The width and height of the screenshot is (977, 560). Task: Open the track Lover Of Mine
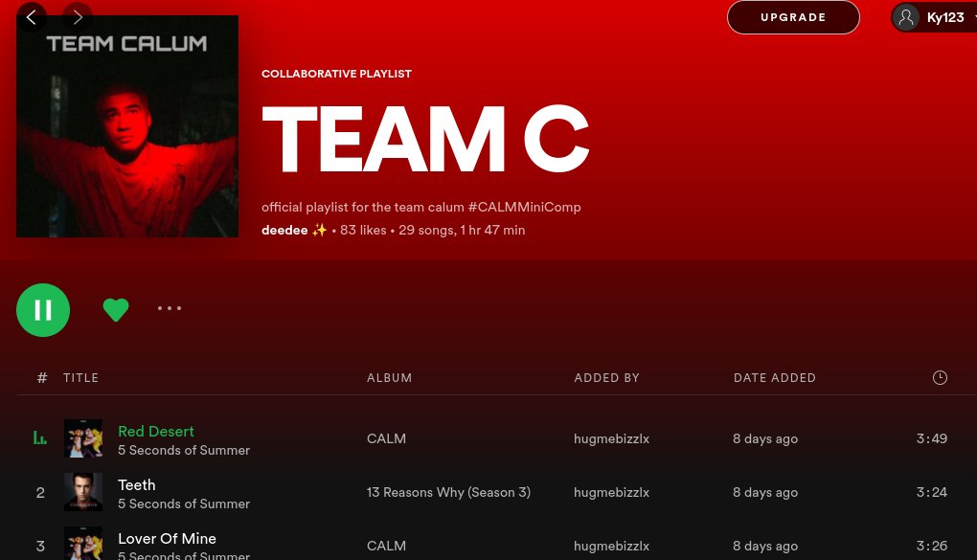point(167,539)
